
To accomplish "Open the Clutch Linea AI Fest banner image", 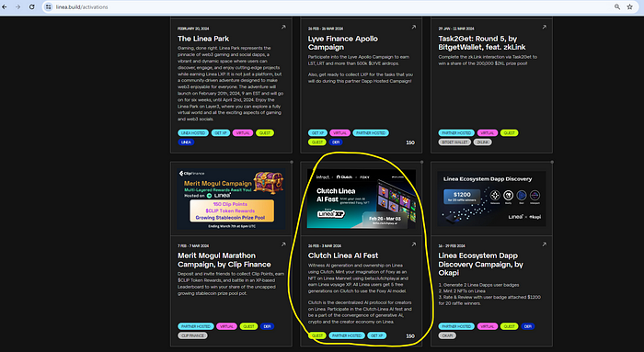I will pos(362,199).
